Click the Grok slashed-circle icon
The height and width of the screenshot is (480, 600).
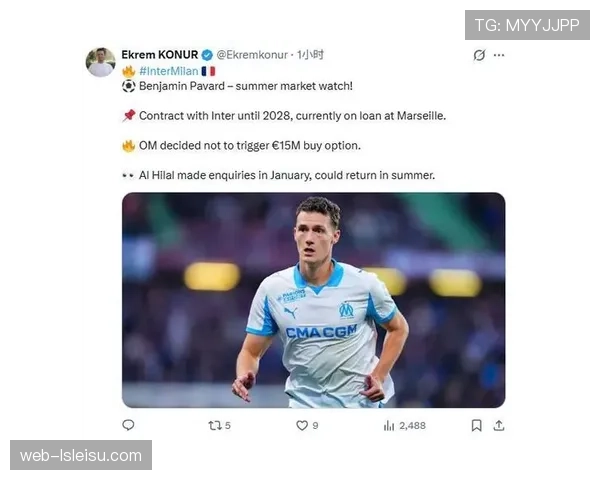[x=479, y=55]
